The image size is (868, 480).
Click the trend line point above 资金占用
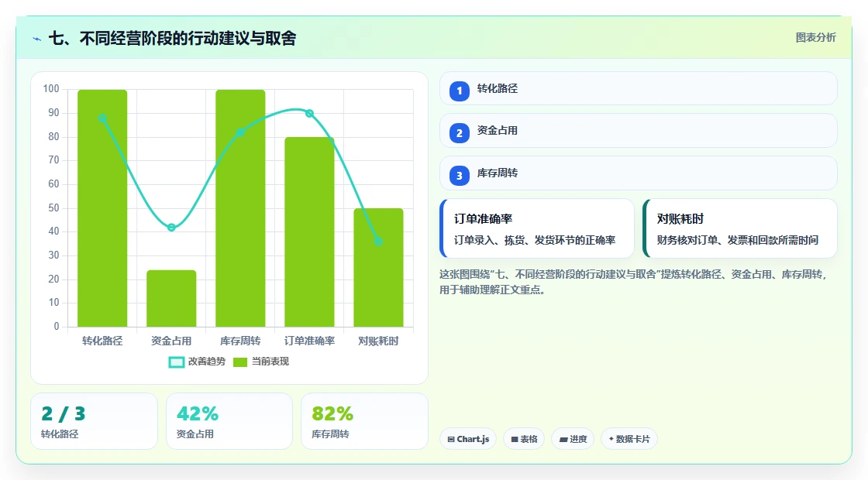click(x=171, y=228)
